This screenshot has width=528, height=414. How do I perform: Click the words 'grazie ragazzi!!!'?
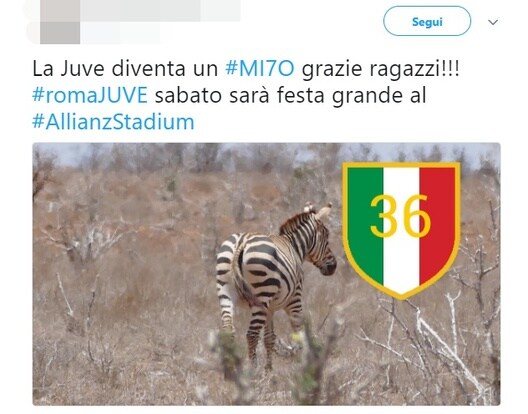(x=381, y=68)
